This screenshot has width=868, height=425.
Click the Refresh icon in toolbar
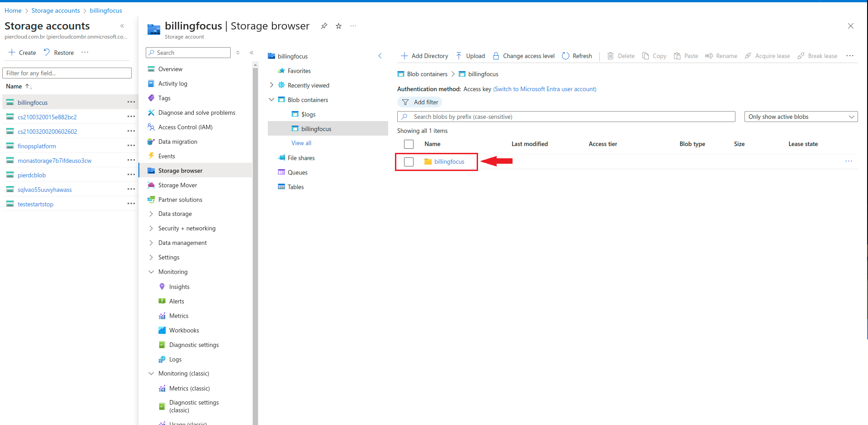pyautogui.click(x=566, y=56)
